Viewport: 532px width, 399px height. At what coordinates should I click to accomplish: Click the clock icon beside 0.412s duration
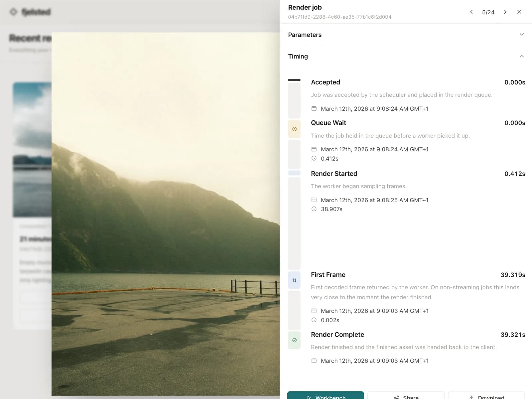coord(314,158)
